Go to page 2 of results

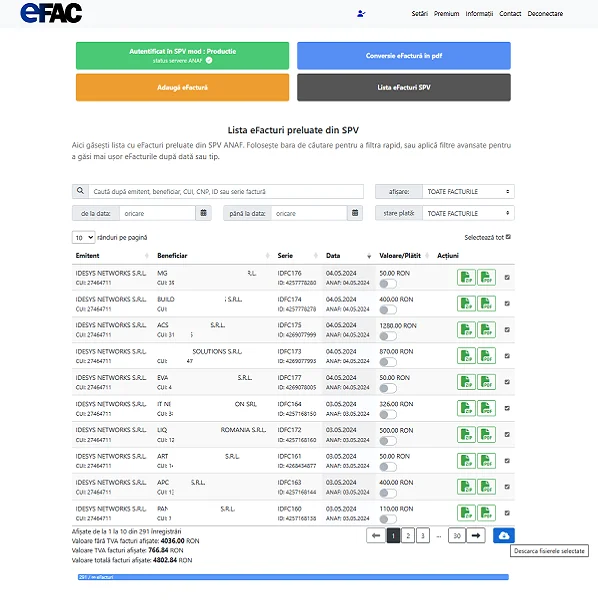[408, 536]
